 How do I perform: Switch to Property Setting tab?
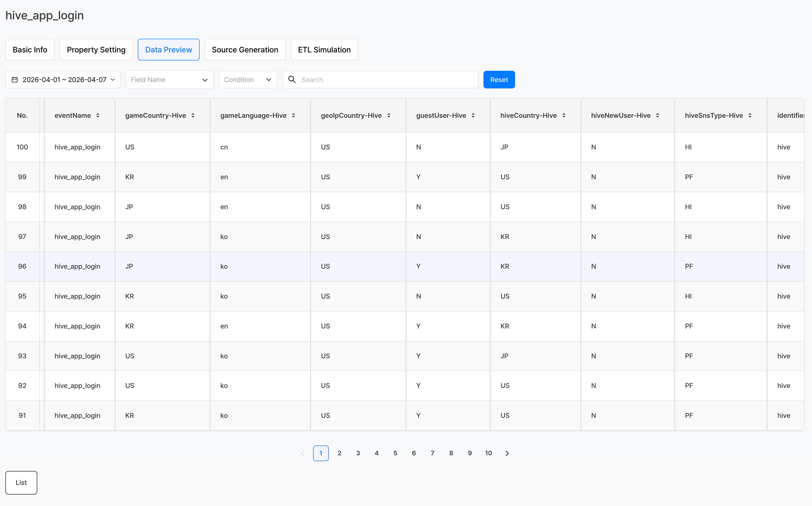pyautogui.click(x=96, y=50)
